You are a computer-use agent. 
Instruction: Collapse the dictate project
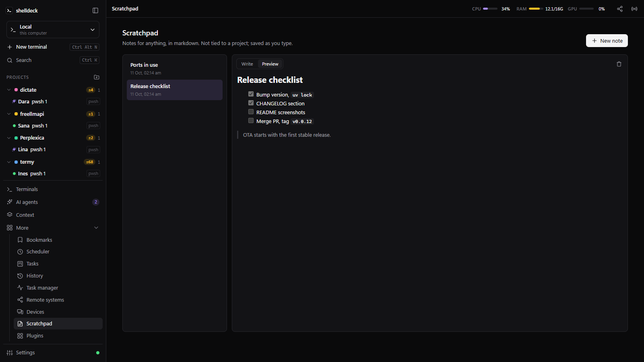(9, 90)
